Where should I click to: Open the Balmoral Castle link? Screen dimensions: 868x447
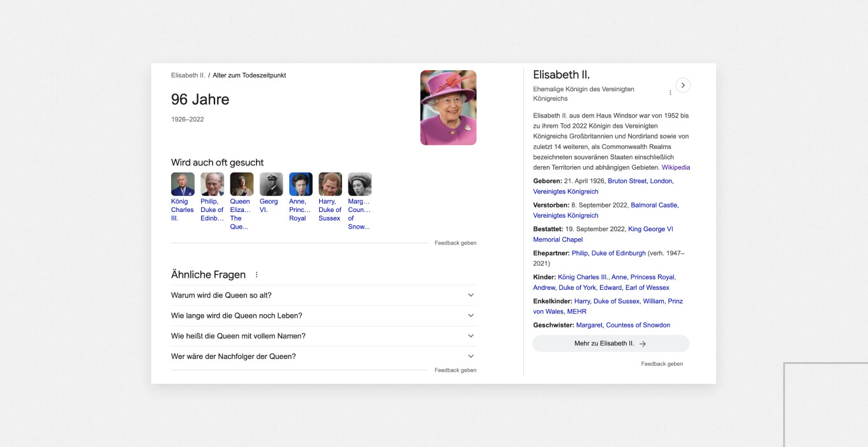coord(654,205)
